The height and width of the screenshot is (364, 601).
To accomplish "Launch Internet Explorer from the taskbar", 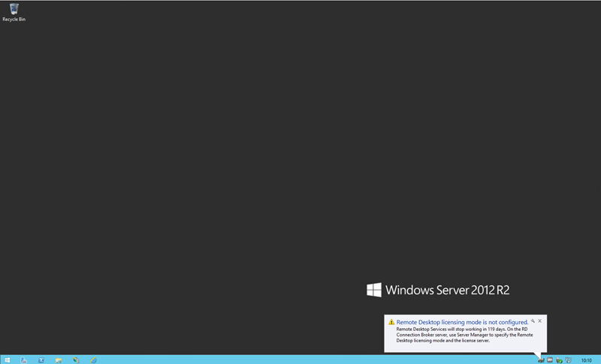I will 93,359.
